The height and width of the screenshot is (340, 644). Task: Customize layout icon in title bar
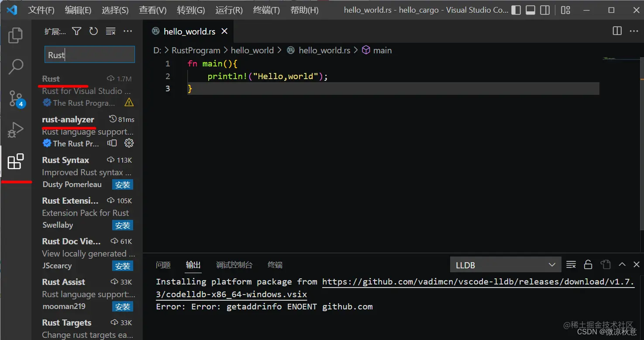[x=565, y=10]
